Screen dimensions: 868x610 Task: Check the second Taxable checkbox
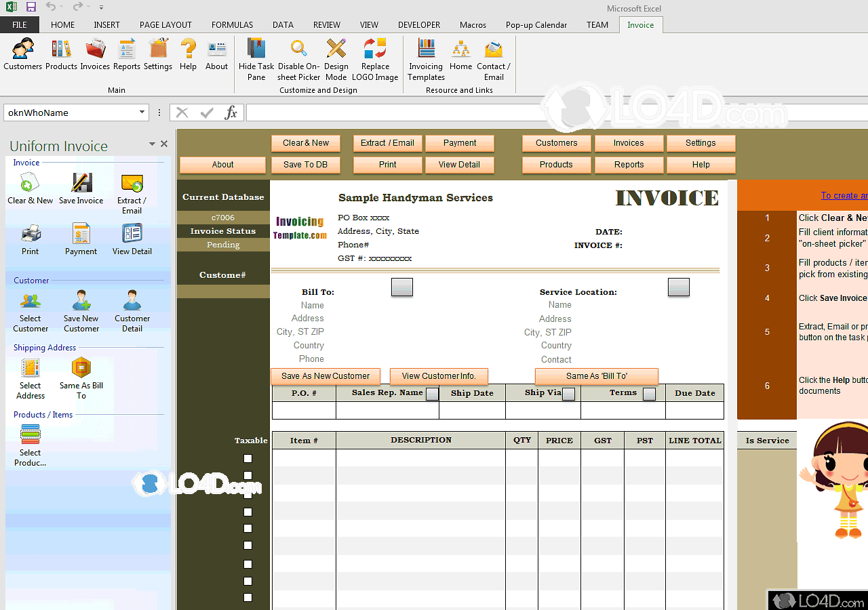pos(248,476)
